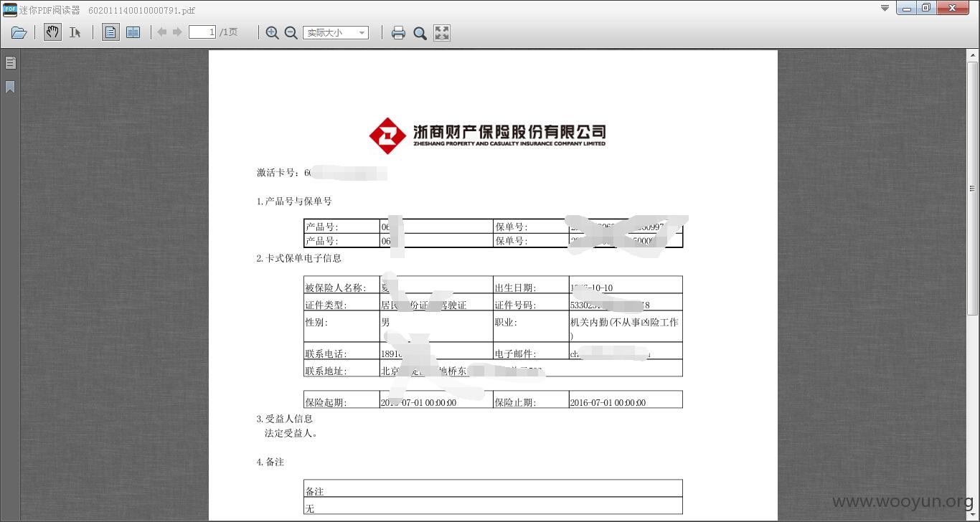980x522 pixels.
Task: Zoom in with plus magnifier
Action: point(272,32)
